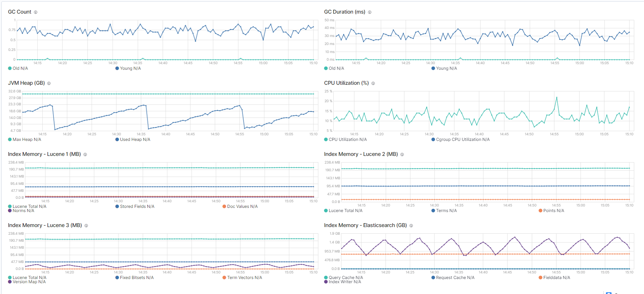
Task: Toggle Old series in GC Duration legend
Action: (334, 68)
